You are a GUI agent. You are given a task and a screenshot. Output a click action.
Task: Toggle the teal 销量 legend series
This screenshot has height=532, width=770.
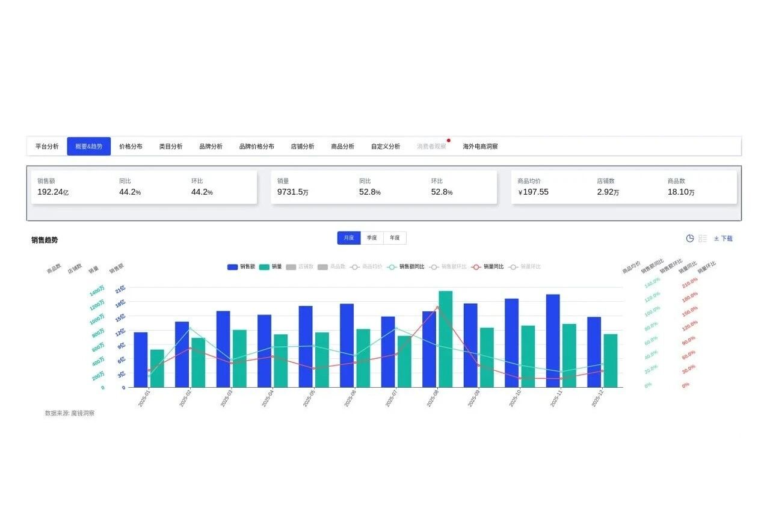click(x=271, y=267)
